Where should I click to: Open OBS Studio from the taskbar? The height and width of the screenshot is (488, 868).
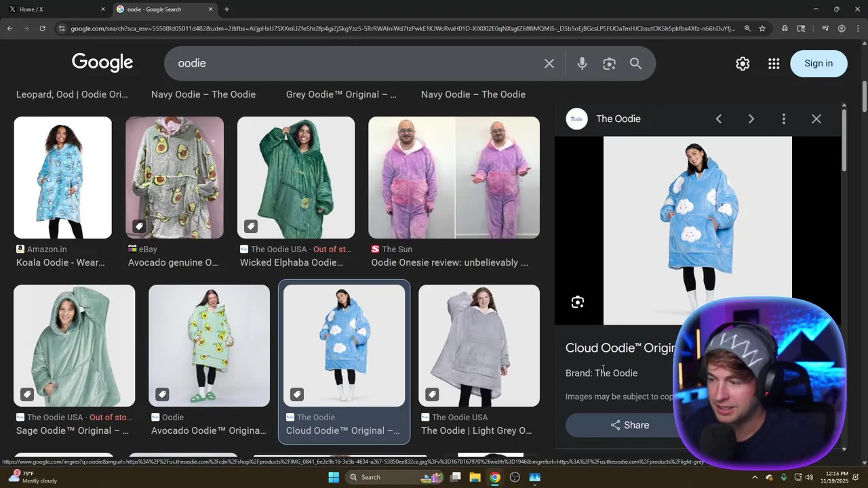click(x=515, y=477)
